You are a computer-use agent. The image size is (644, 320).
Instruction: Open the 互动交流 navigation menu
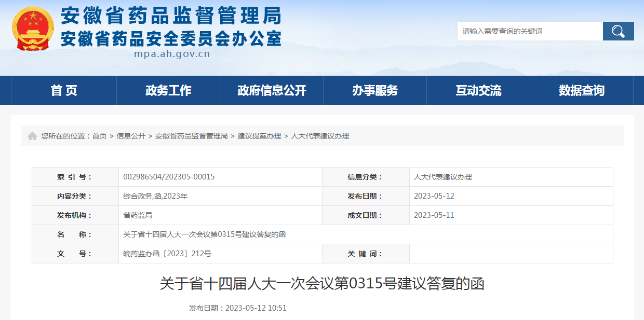(478, 90)
